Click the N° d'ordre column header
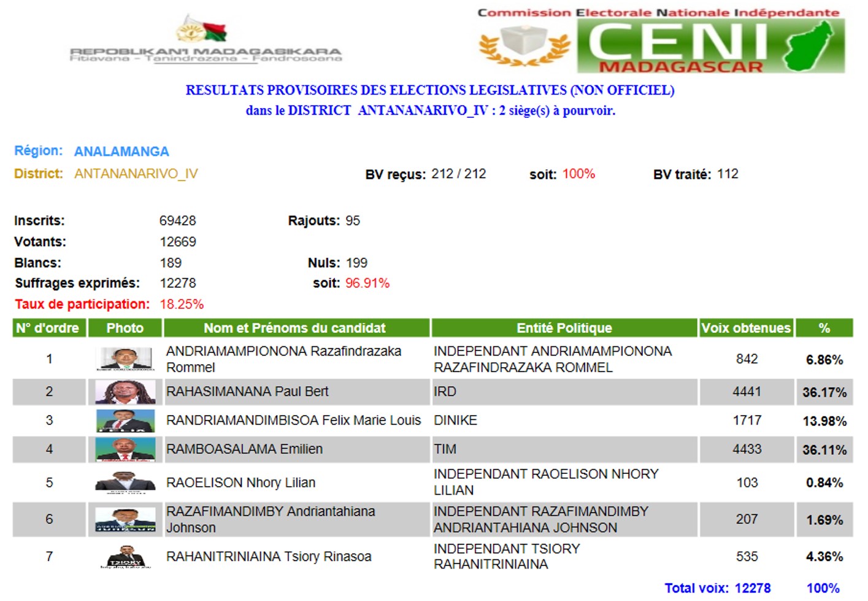 [49, 328]
